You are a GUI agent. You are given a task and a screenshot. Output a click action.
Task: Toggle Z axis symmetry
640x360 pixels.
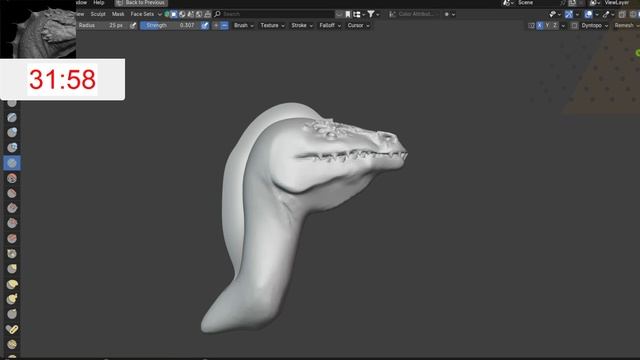click(555, 25)
